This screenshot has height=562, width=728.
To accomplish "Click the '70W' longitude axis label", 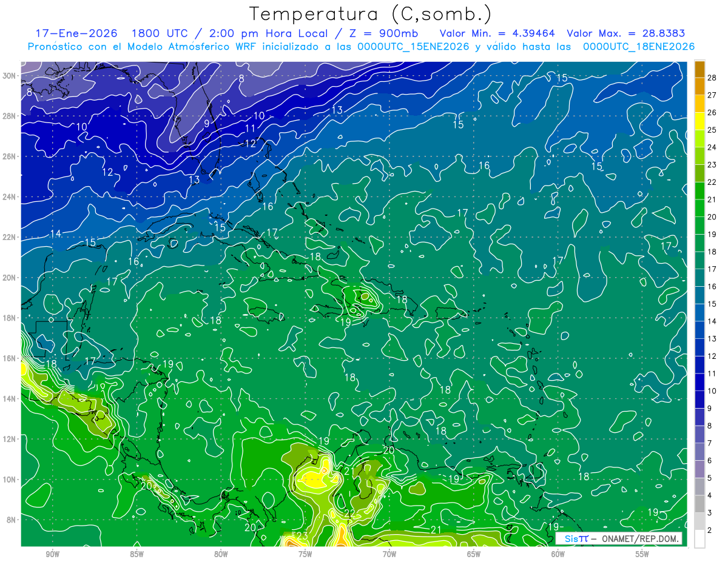I will coord(389,554).
